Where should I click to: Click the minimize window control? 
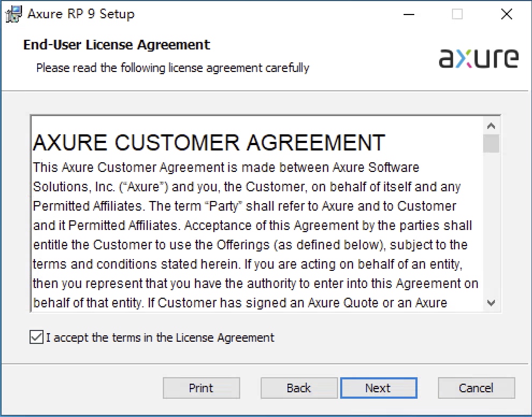point(408,15)
